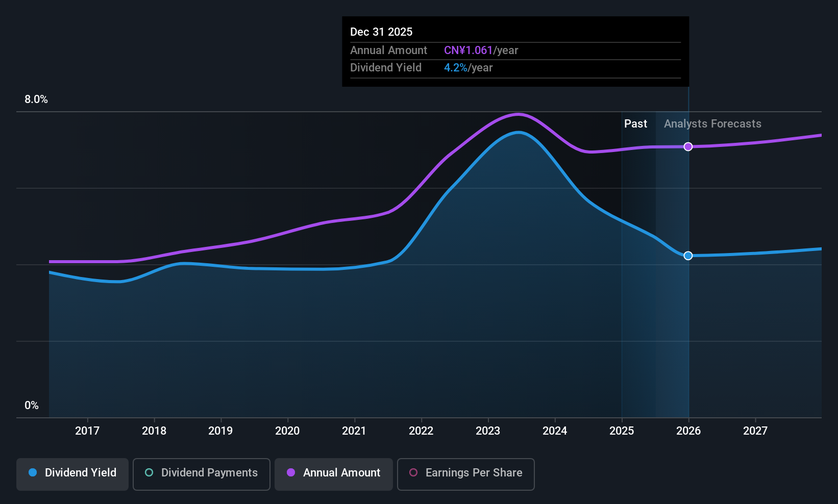Click the 2021 x-axis label
The width and height of the screenshot is (838, 504).
click(x=354, y=431)
